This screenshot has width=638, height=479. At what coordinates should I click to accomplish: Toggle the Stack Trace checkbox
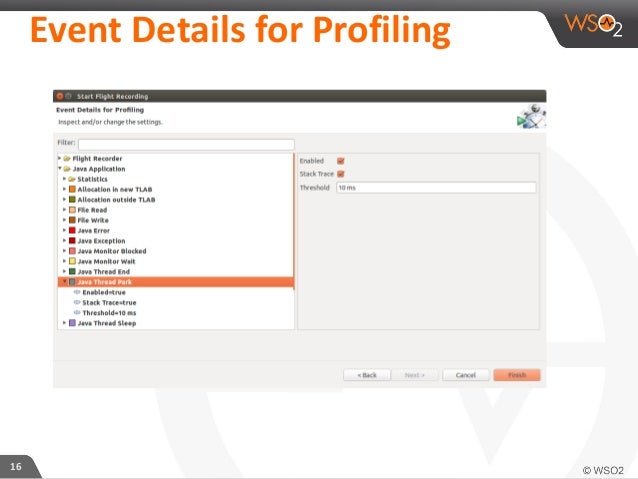tap(341, 174)
